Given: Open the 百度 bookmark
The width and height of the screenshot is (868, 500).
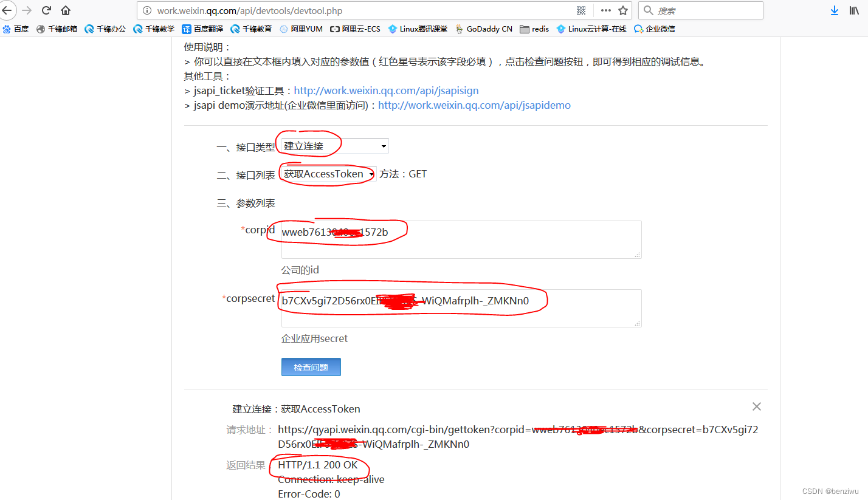Looking at the screenshot, I should 16,29.
